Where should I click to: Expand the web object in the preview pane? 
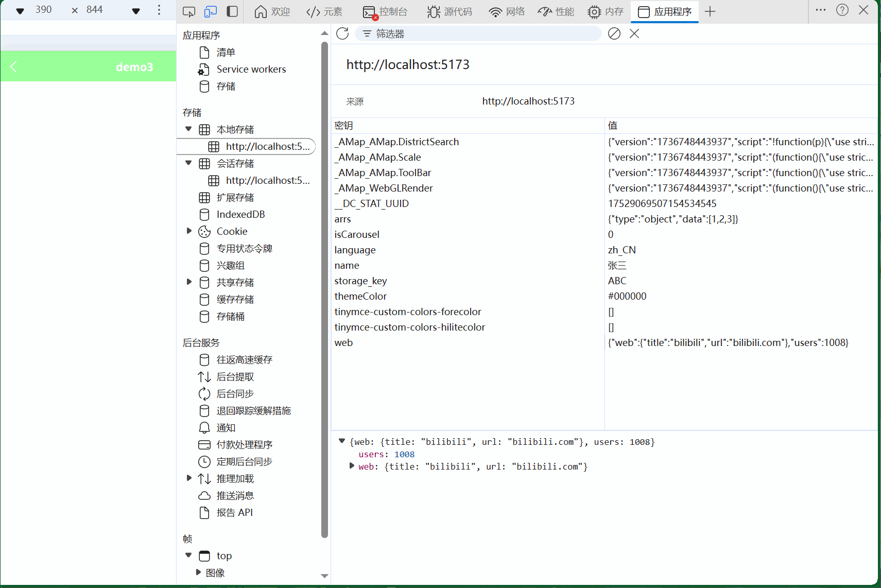[x=352, y=466]
